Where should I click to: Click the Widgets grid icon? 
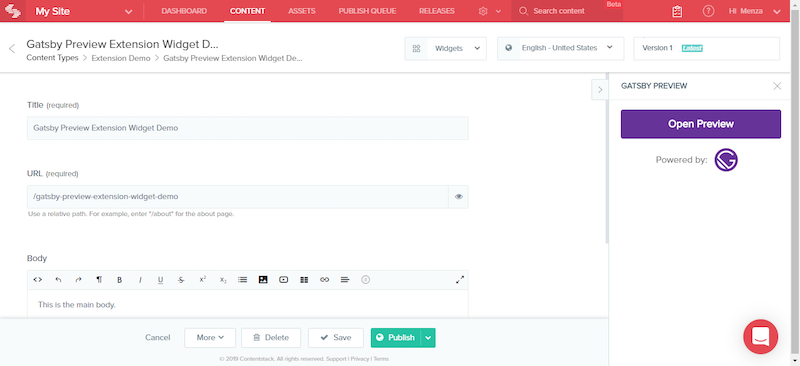(x=416, y=48)
